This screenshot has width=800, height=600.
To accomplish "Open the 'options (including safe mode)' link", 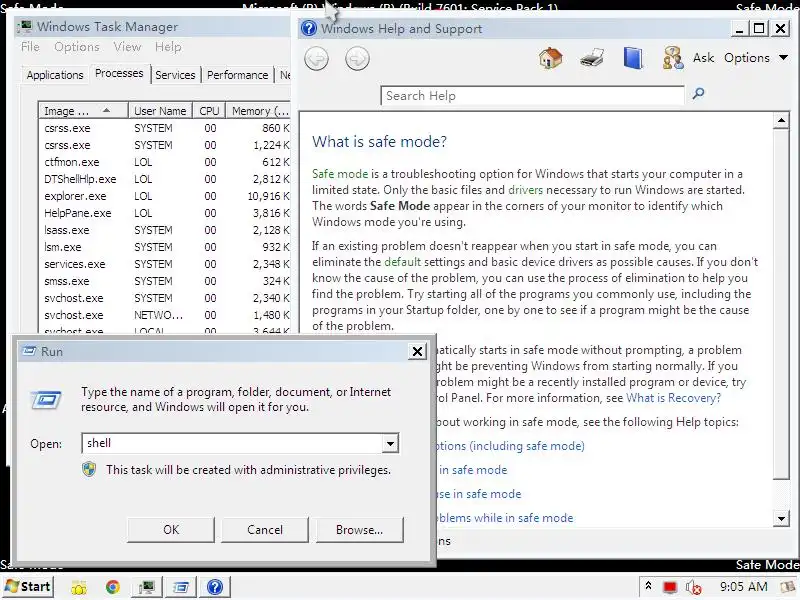I will tap(510, 446).
